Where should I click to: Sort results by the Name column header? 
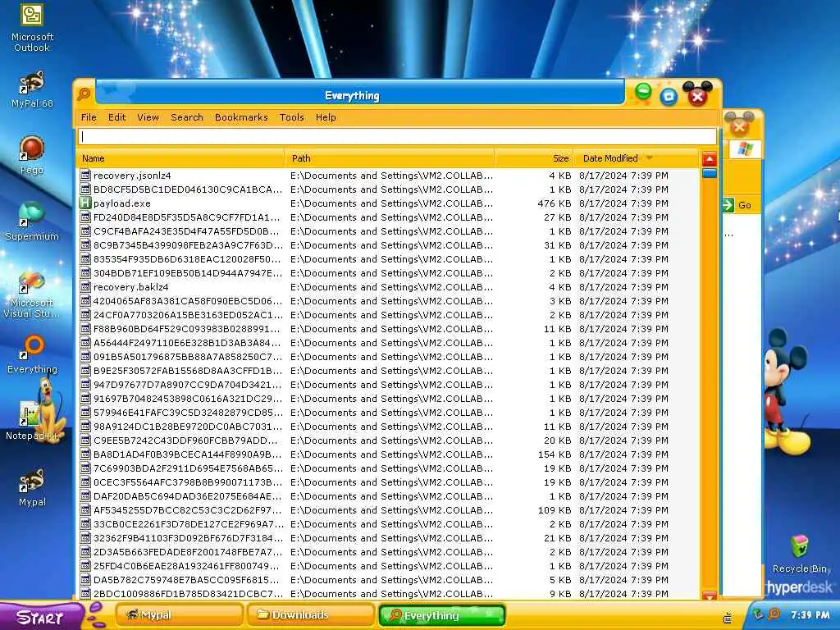tap(181, 158)
